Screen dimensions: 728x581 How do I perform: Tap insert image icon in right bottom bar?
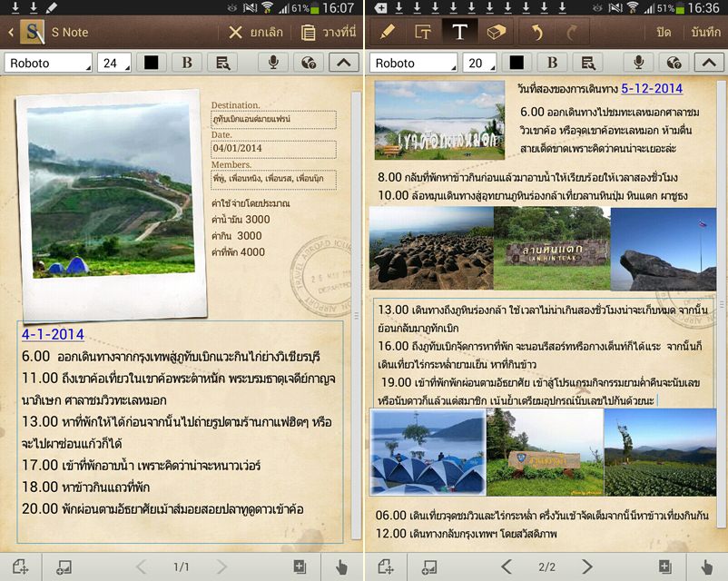[x=429, y=567]
